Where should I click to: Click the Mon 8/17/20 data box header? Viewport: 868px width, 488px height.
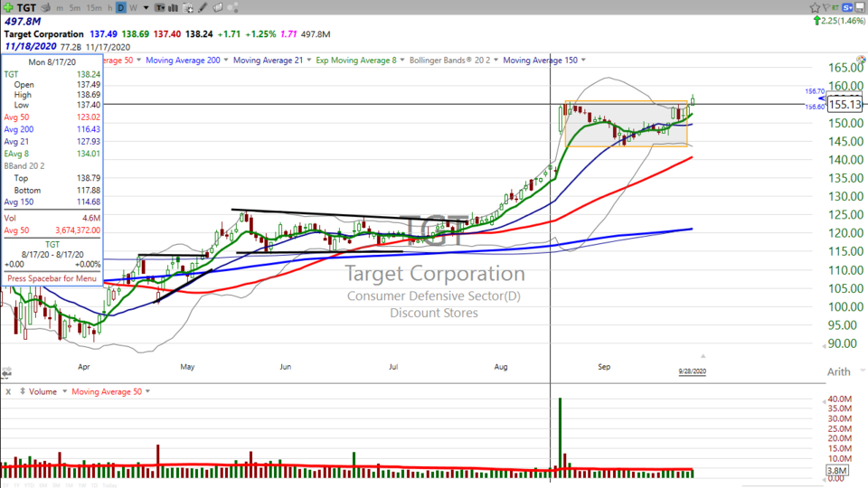coord(52,62)
